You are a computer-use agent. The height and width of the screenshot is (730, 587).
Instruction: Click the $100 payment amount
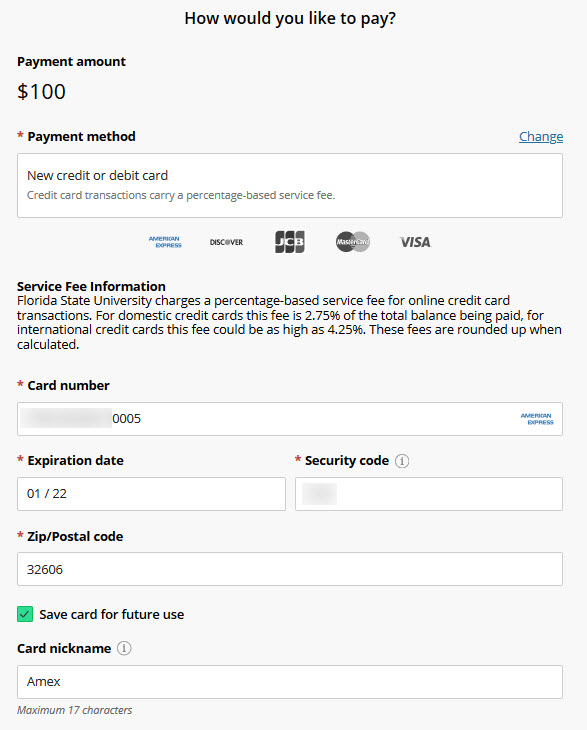pos(41,92)
